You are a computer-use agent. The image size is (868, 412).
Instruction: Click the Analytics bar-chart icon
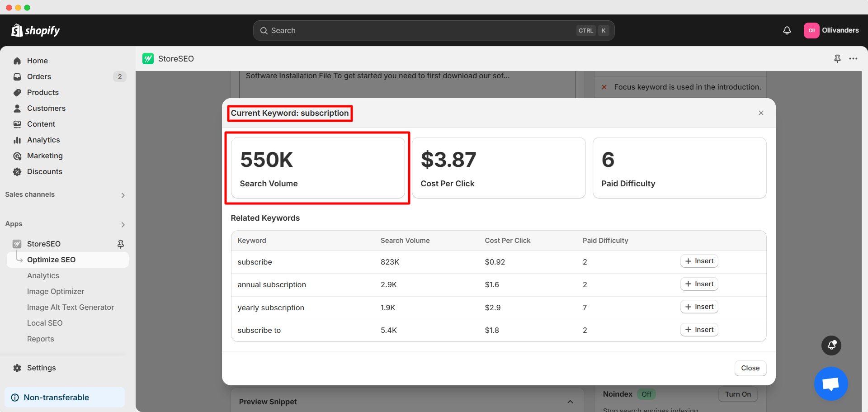coord(17,140)
